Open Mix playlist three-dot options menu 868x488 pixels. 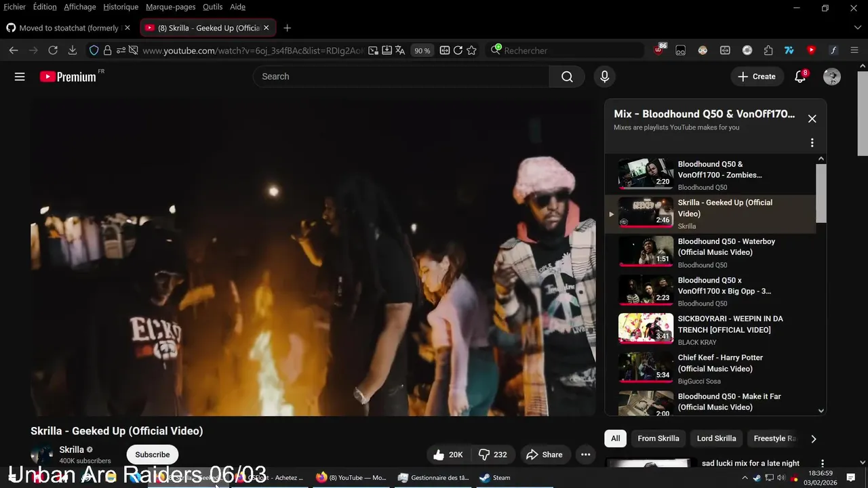[812, 143]
